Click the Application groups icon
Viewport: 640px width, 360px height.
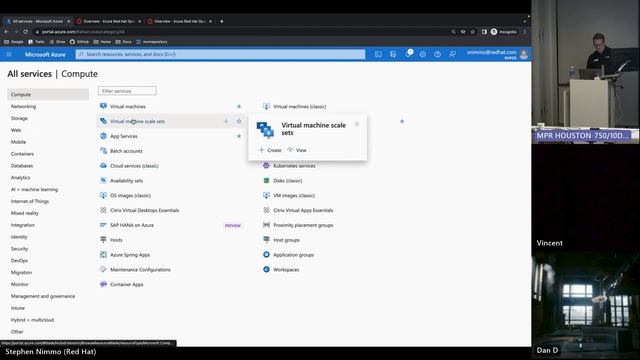(266, 255)
